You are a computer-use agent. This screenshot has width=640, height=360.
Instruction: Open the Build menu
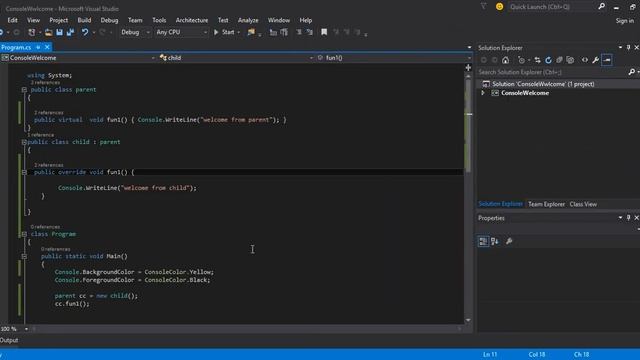click(x=84, y=20)
